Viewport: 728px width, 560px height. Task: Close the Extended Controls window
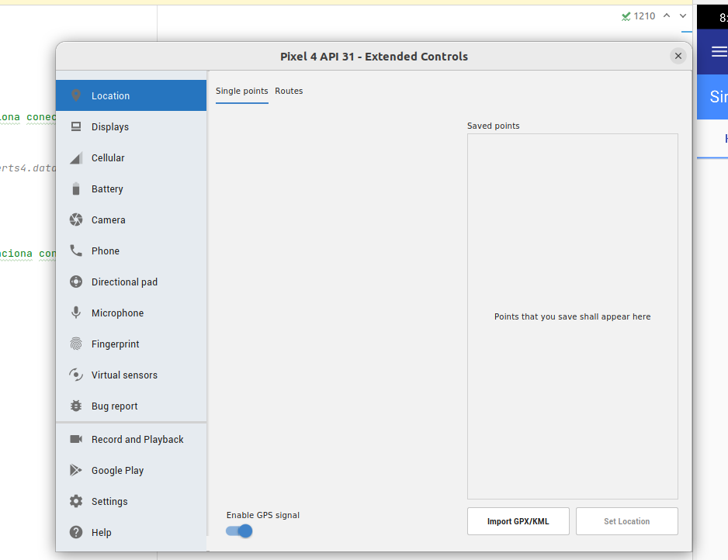pos(678,56)
